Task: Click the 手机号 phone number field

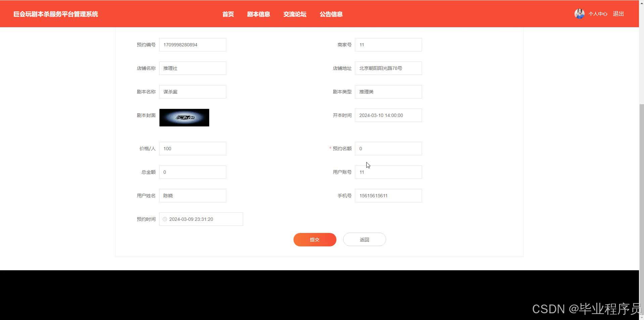Action: click(x=388, y=195)
